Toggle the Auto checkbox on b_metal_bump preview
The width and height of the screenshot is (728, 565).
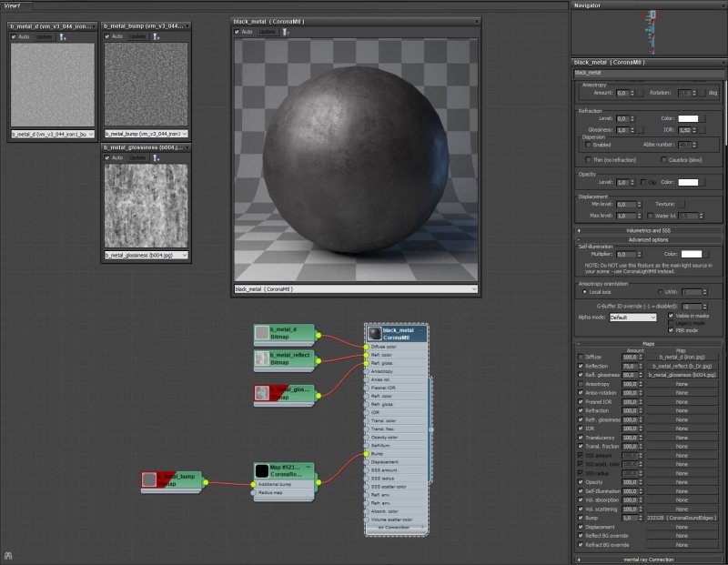click(x=106, y=35)
